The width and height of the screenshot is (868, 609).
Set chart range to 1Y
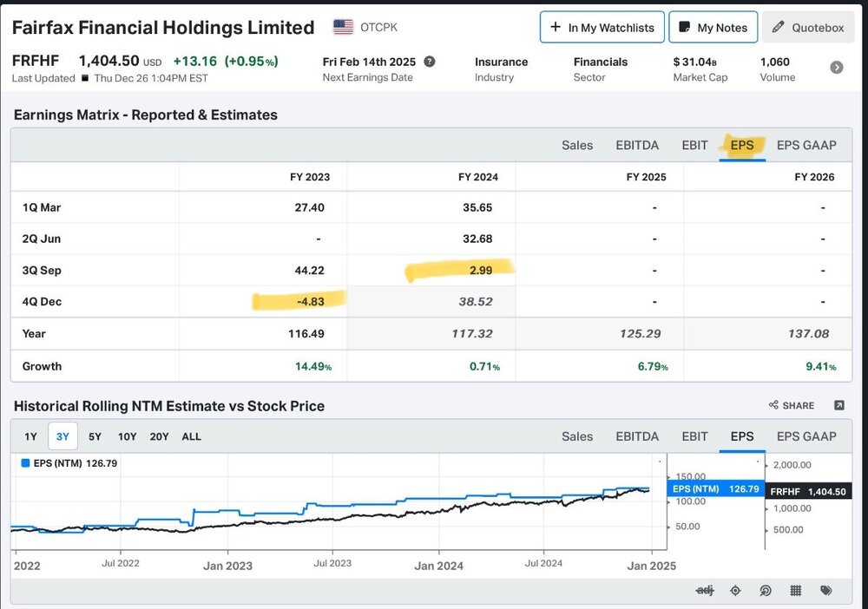30,436
